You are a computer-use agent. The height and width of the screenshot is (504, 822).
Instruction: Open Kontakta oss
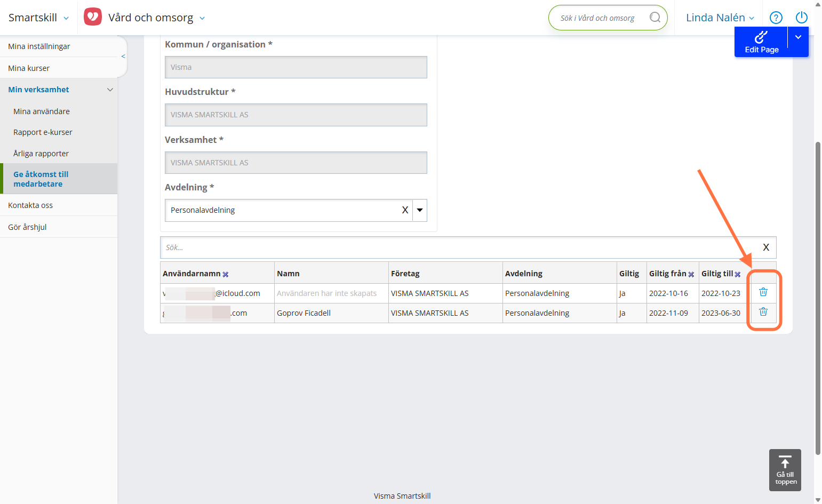click(x=30, y=205)
